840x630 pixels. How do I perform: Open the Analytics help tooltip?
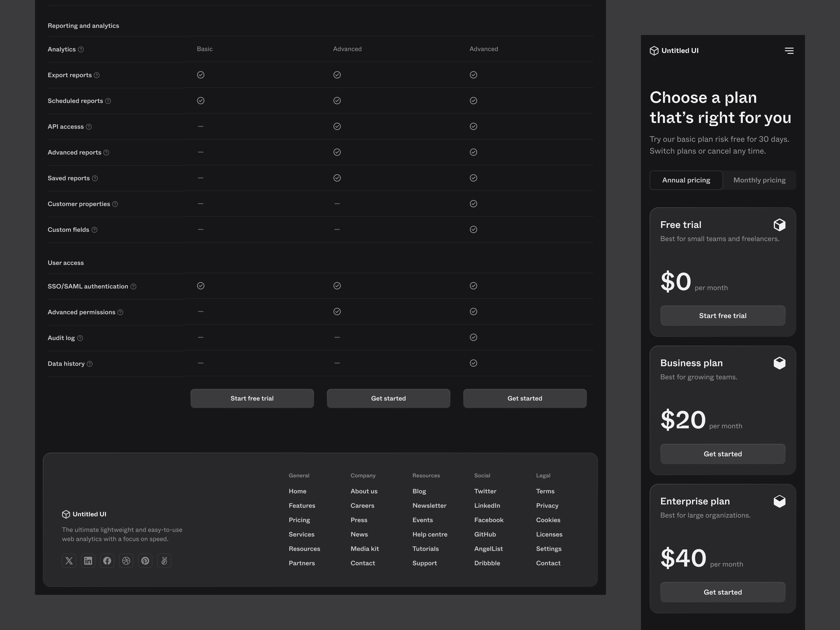[x=81, y=49]
